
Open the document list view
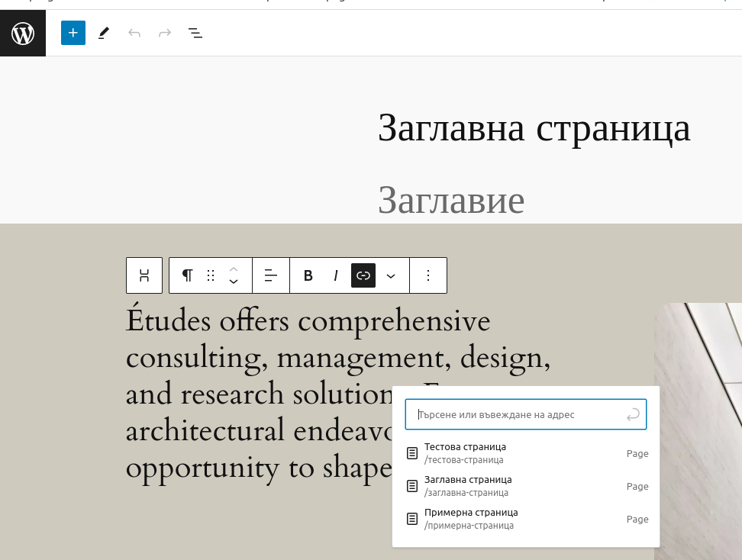coord(195,33)
